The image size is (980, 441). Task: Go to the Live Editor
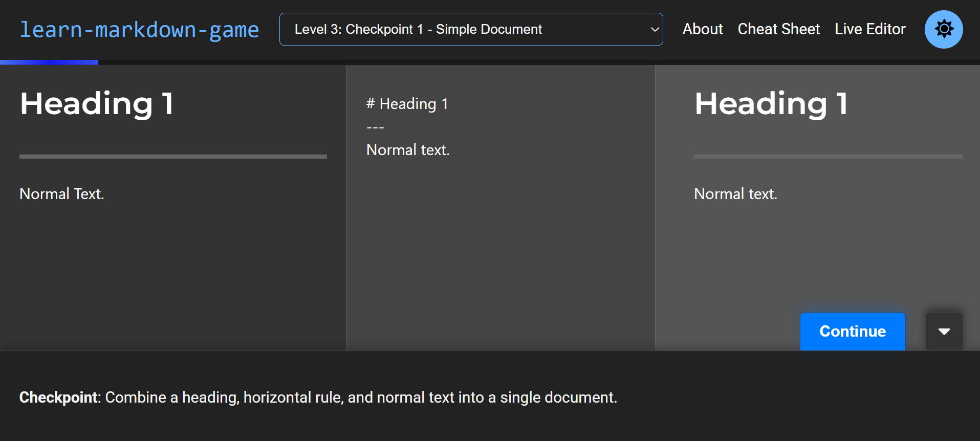point(869,29)
